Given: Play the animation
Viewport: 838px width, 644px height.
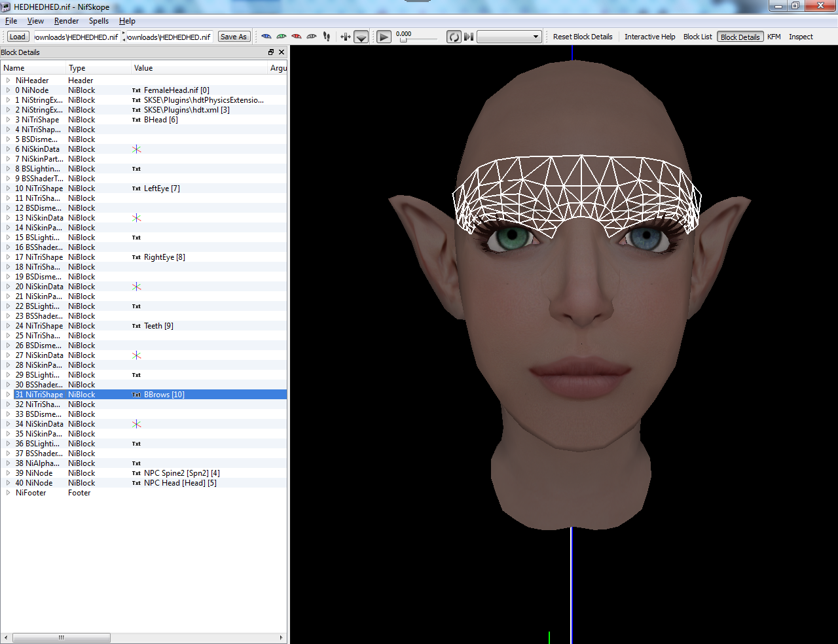Looking at the screenshot, I should 384,37.
